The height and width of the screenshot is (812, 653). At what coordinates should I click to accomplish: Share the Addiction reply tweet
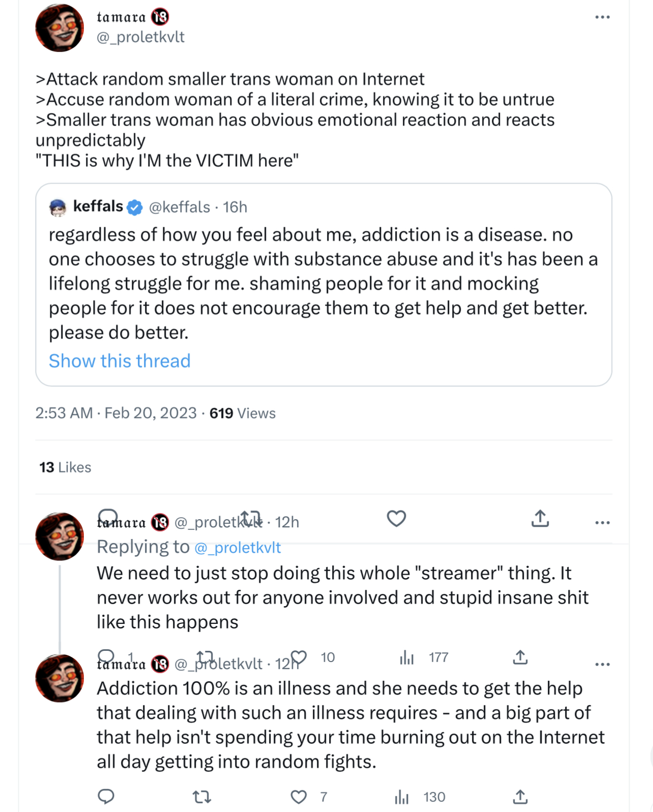(520, 797)
